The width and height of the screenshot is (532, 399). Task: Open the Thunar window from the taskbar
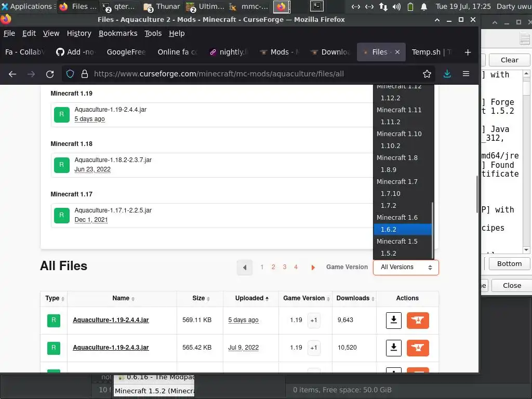pyautogui.click(x=162, y=6)
